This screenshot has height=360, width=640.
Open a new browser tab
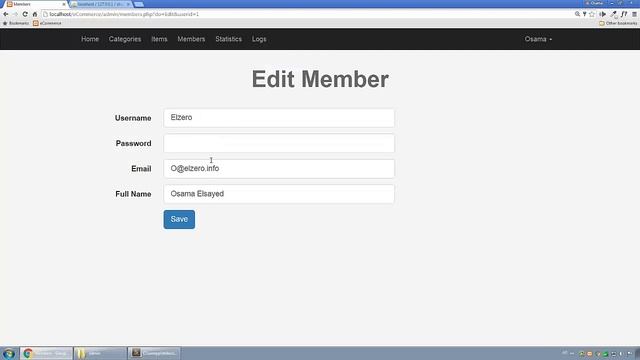(x=139, y=4)
